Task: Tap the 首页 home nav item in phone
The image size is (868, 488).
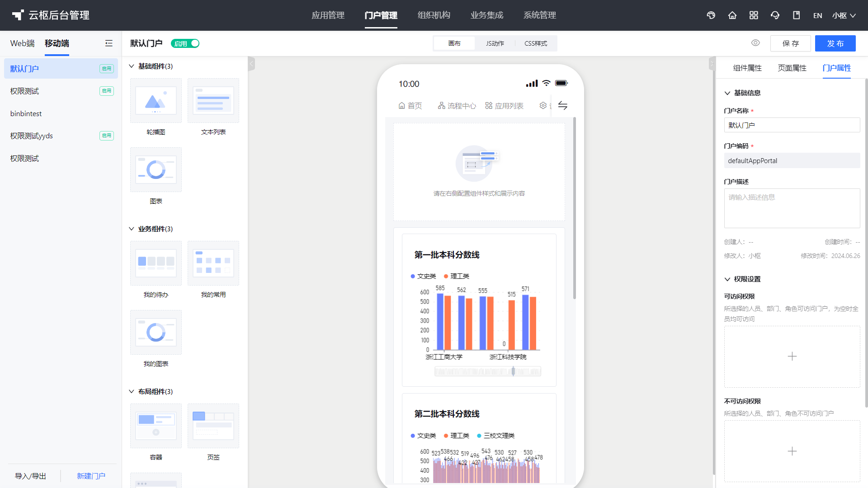Action: pyautogui.click(x=410, y=106)
